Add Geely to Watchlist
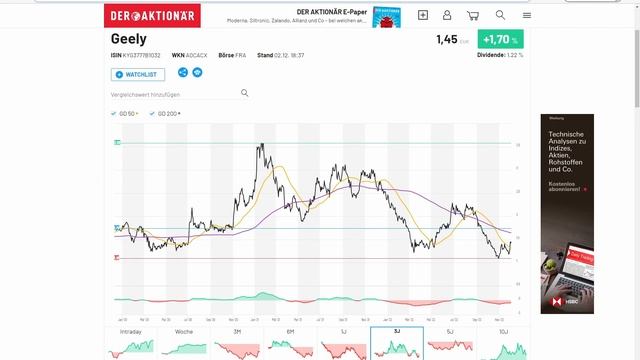640x360 pixels. click(x=138, y=74)
